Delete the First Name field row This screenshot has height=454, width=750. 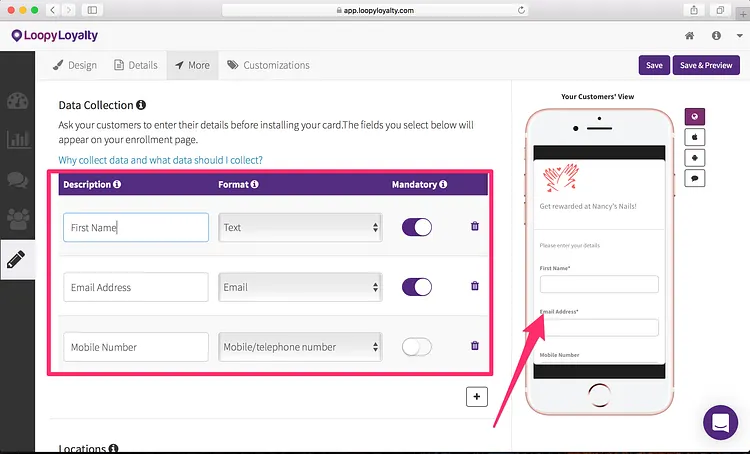(474, 226)
